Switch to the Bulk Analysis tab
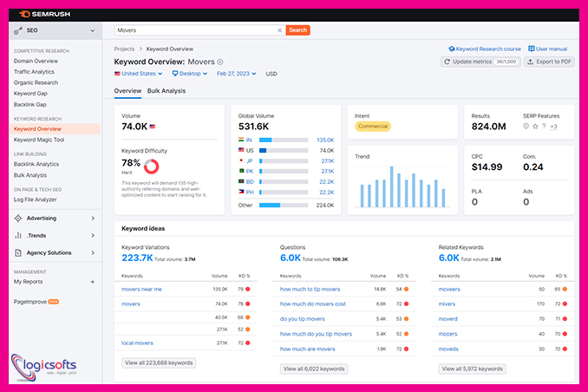588x392 pixels. 167,91
